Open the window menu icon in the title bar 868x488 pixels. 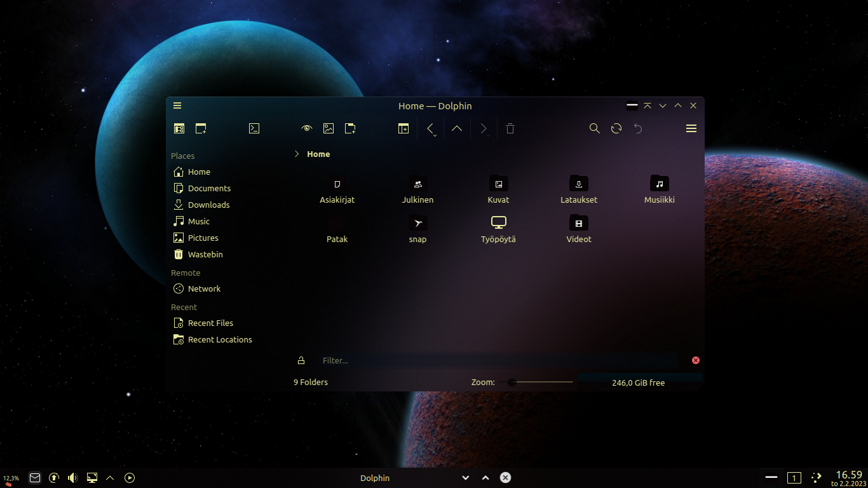tap(177, 105)
